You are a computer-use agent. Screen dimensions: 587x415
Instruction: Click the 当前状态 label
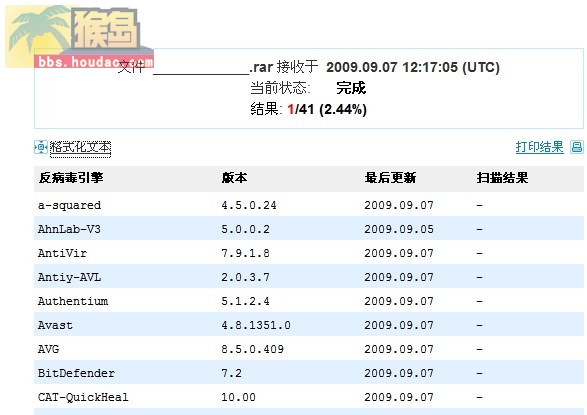click(280, 88)
